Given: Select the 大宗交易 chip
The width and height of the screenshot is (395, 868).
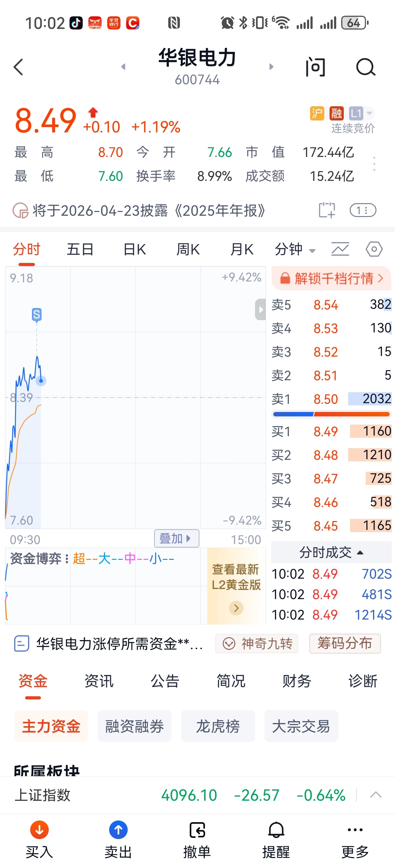Looking at the screenshot, I should (301, 726).
